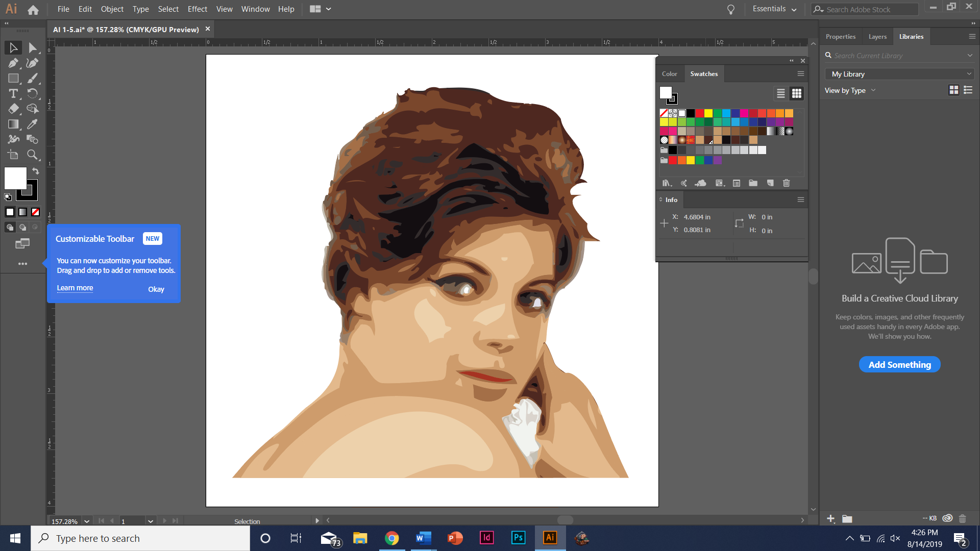Show library items as list
Image resolution: width=980 pixels, height=551 pixels.
968,90
